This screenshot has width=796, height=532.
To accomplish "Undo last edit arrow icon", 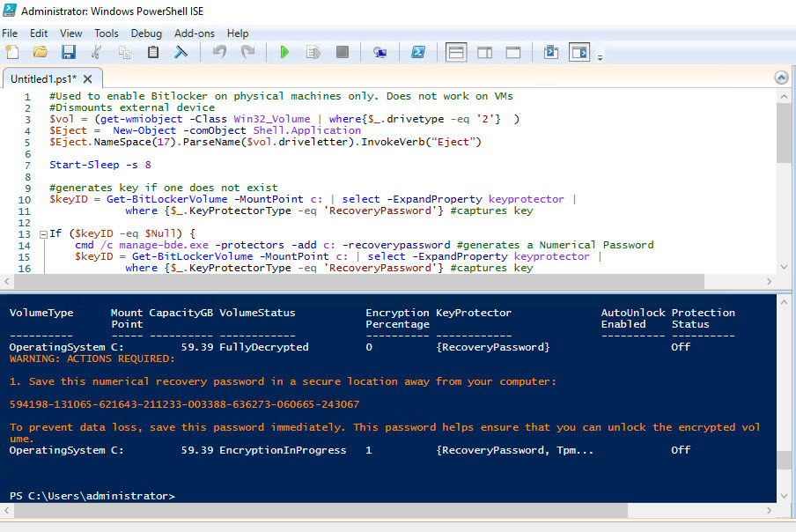I will pyautogui.click(x=219, y=52).
